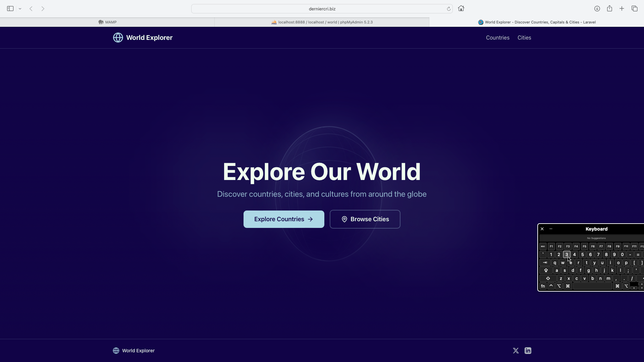Tap the space bar on the on-screen keyboard
The height and width of the screenshot is (362, 644).
tap(593, 286)
